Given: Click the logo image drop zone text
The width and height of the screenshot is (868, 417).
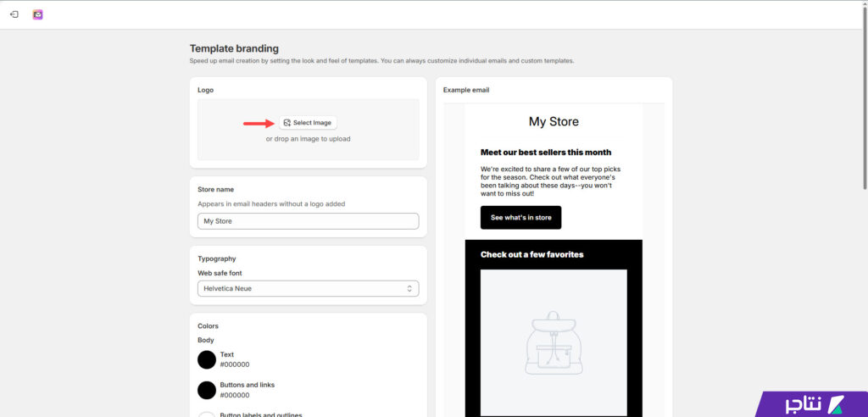Looking at the screenshot, I should pos(308,139).
